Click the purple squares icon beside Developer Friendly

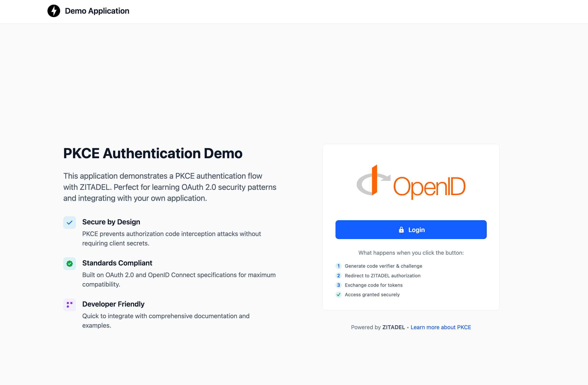(x=69, y=305)
